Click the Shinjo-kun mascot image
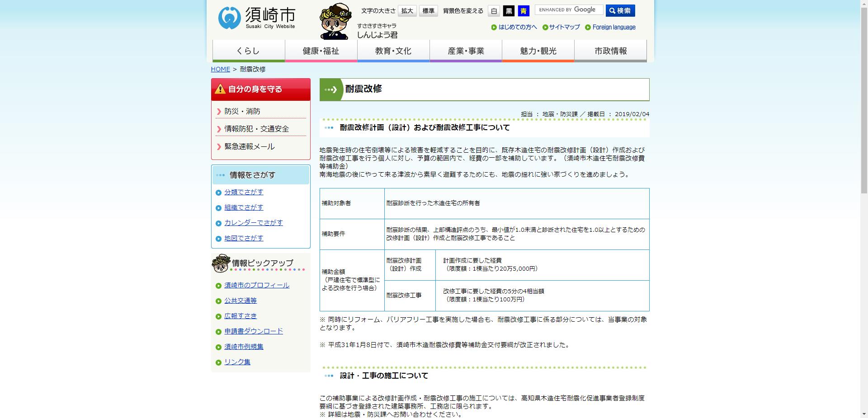This screenshot has height=418, width=868. [335, 20]
